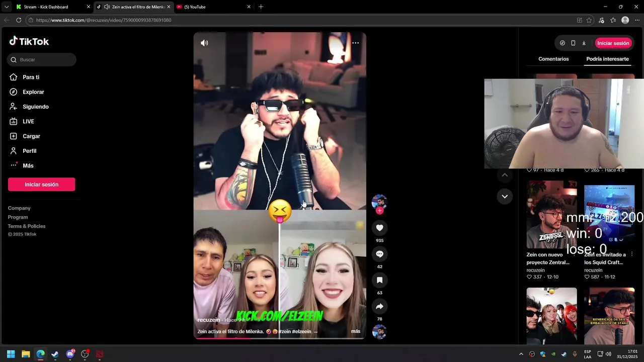The image size is (644, 362).
Task: Open options for the Squid Craft video card
Action: coord(632,254)
